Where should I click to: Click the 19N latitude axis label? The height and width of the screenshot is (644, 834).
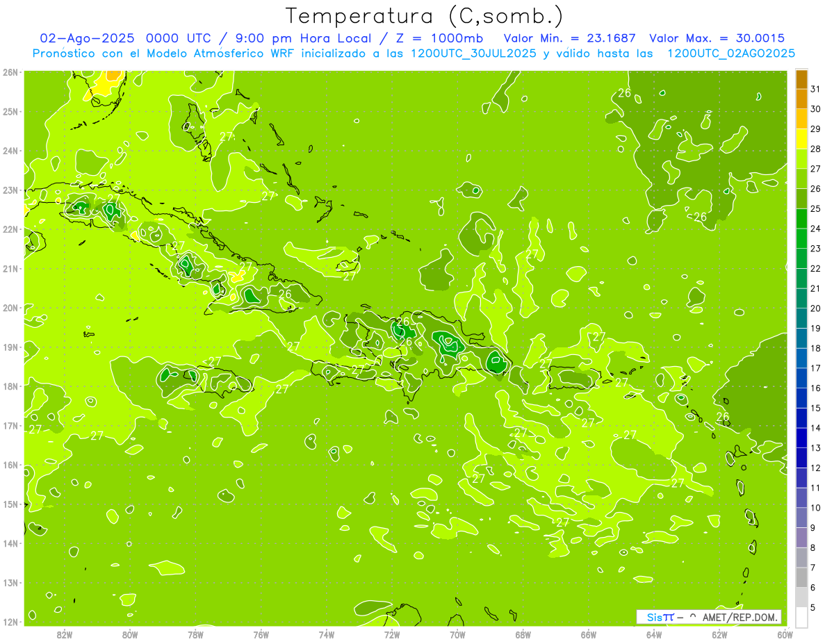(x=10, y=347)
